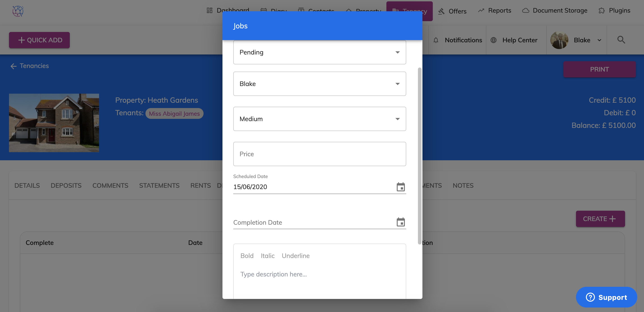Click the Notifications bell icon
Viewport: 644px width, 312px height.
click(x=436, y=40)
